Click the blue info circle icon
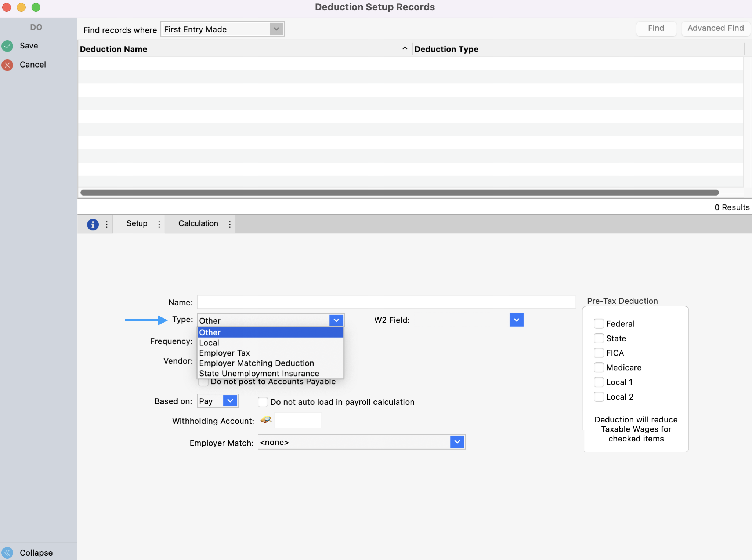Viewport: 752px width, 560px height. click(x=93, y=224)
